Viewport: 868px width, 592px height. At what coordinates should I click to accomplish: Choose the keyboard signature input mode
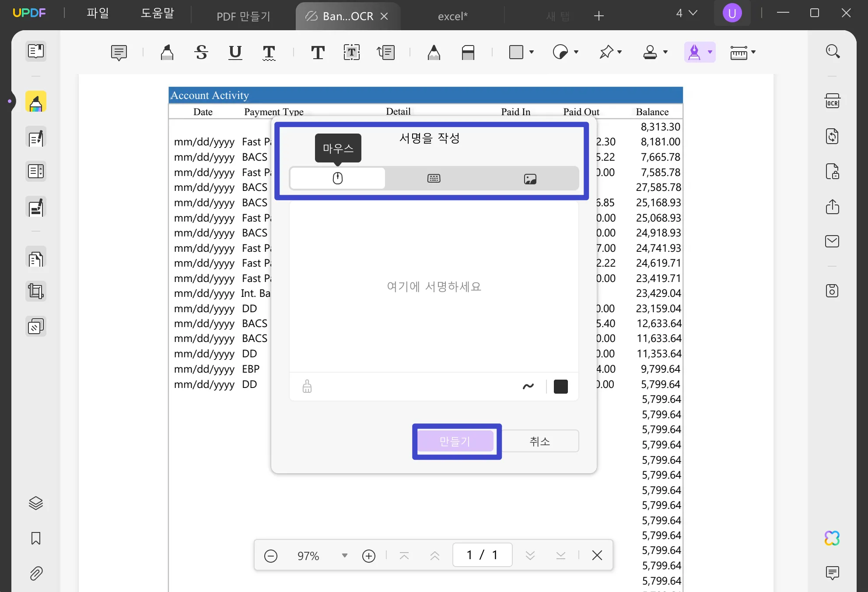point(434,178)
